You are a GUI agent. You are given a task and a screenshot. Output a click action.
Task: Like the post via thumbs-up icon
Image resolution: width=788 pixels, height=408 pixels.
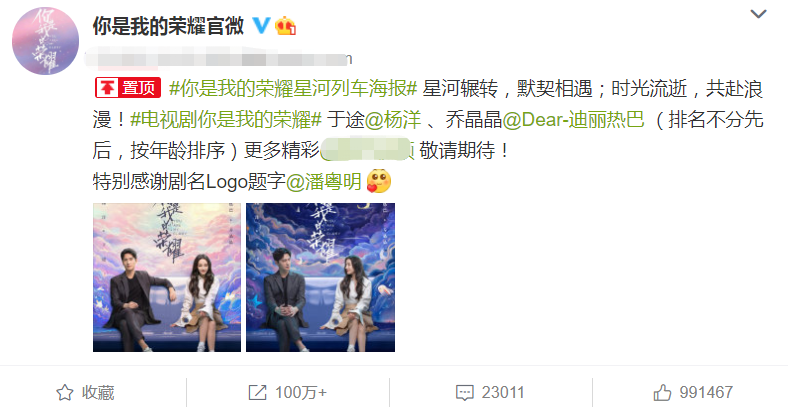pyautogui.click(x=662, y=392)
